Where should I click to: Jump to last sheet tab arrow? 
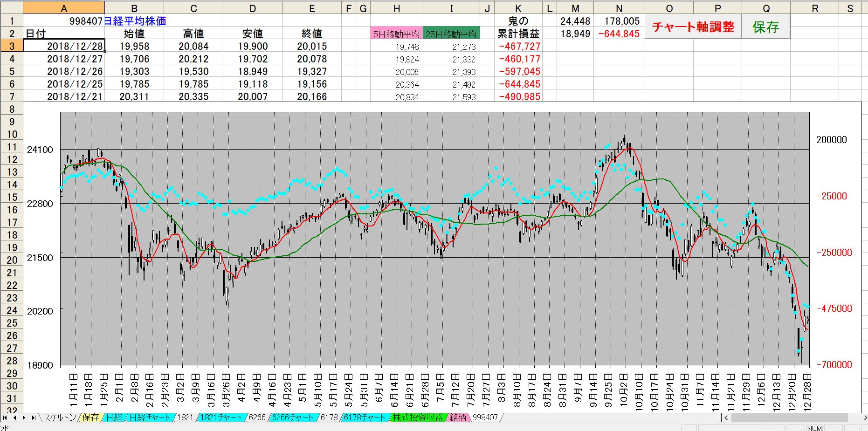pyautogui.click(x=33, y=417)
